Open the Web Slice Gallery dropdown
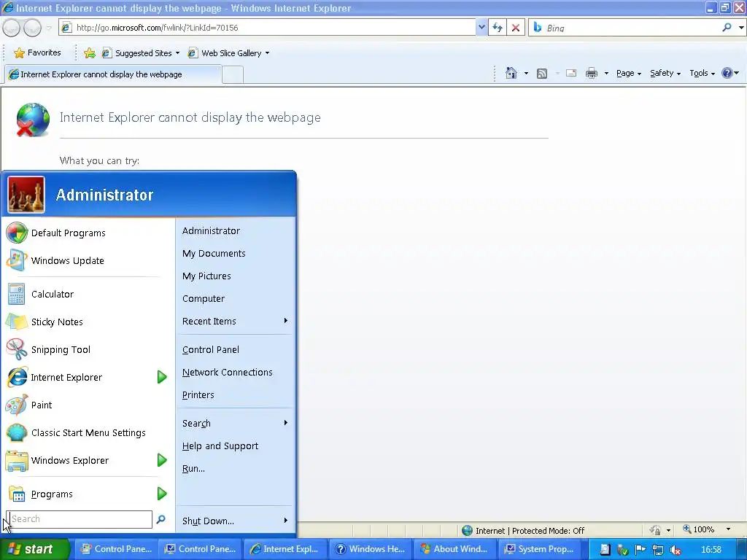The height and width of the screenshot is (560, 747). point(267,52)
